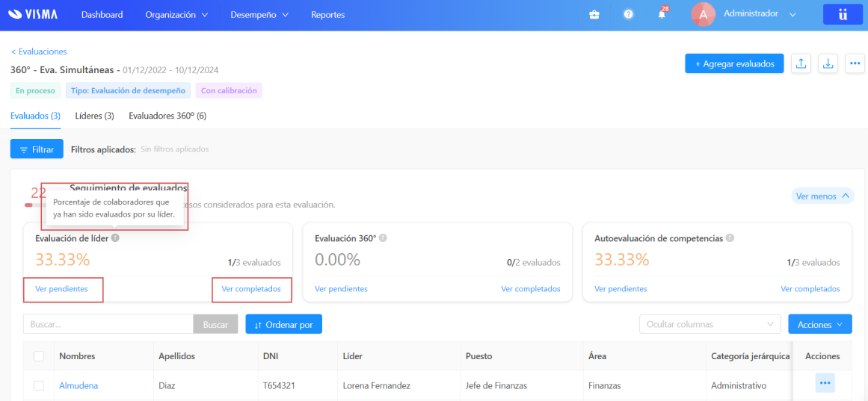This screenshot has height=401, width=868.
Task: Collapse tracking with Ver menos
Action: point(822,196)
